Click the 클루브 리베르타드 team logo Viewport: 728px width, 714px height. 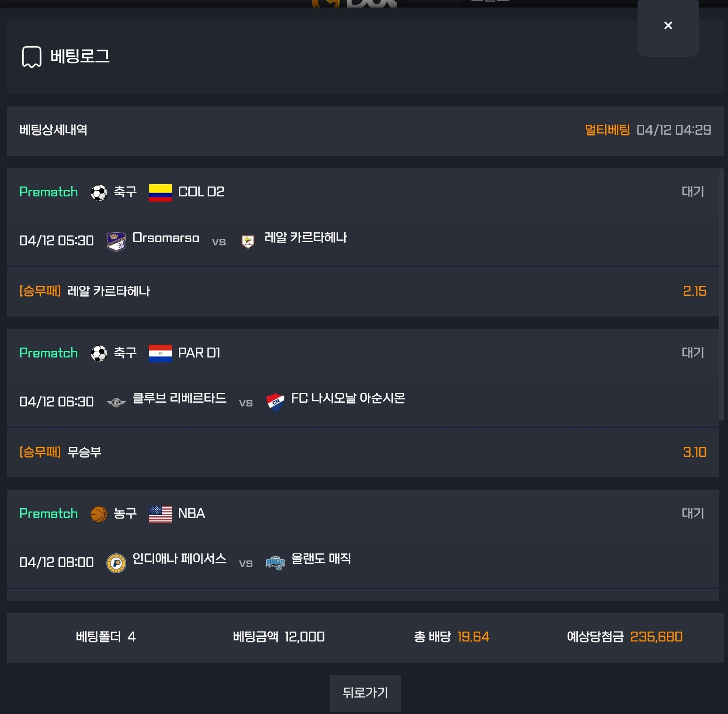pyautogui.click(x=116, y=402)
